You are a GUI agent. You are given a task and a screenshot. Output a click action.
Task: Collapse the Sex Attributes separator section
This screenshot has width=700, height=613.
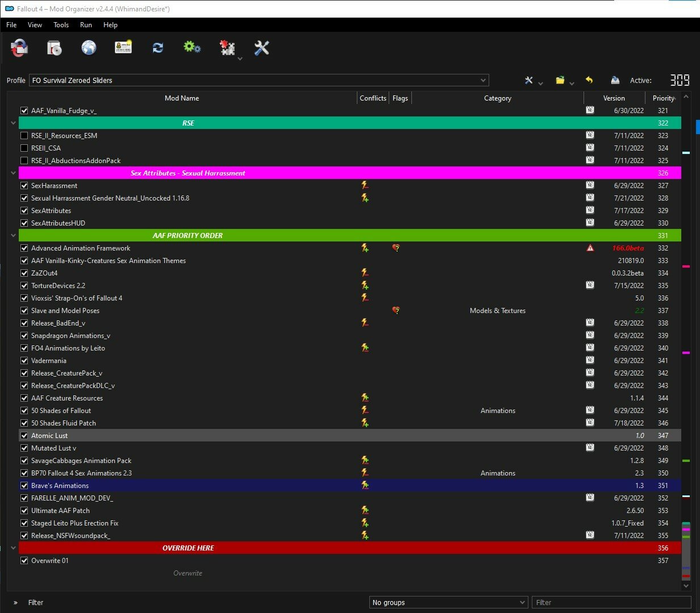point(13,173)
